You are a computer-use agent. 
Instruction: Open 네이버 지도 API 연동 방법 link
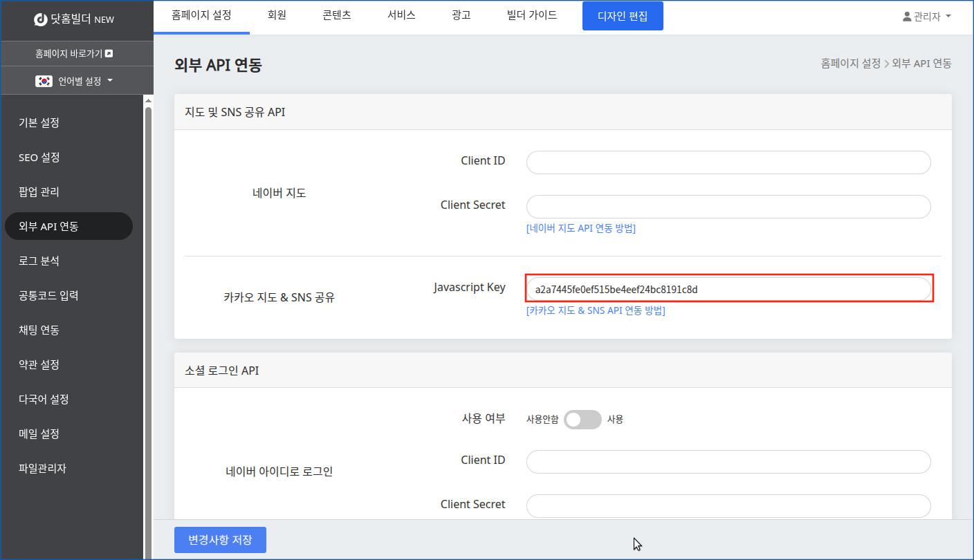(580, 228)
